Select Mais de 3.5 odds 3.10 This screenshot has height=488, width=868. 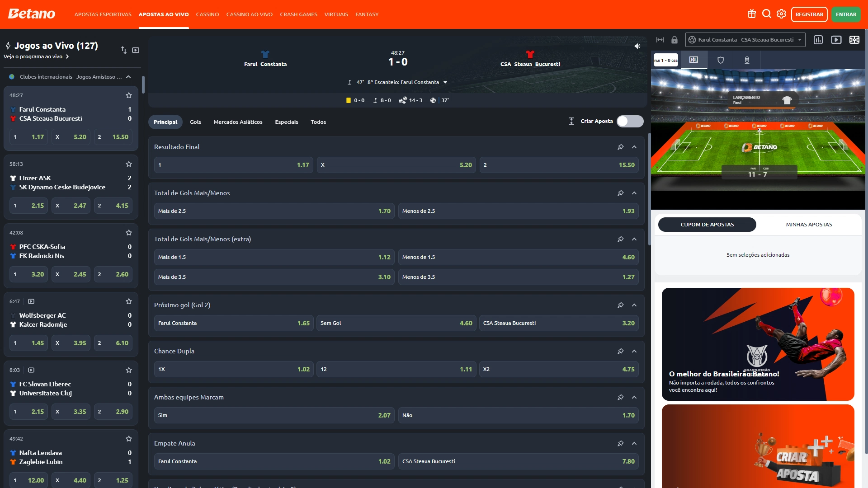pyautogui.click(x=274, y=277)
